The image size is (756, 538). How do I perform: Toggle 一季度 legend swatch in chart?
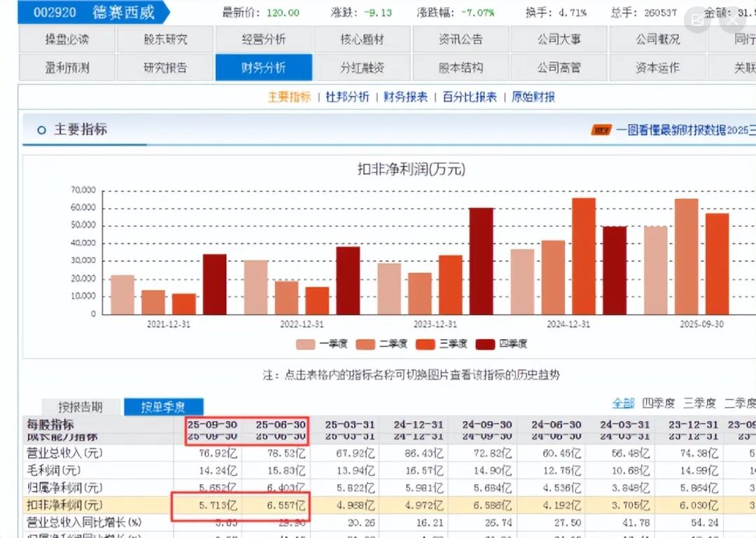point(305,344)
